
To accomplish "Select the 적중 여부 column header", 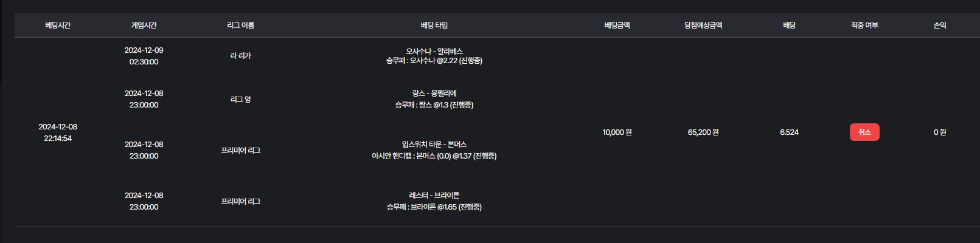I will click(864, 26).
